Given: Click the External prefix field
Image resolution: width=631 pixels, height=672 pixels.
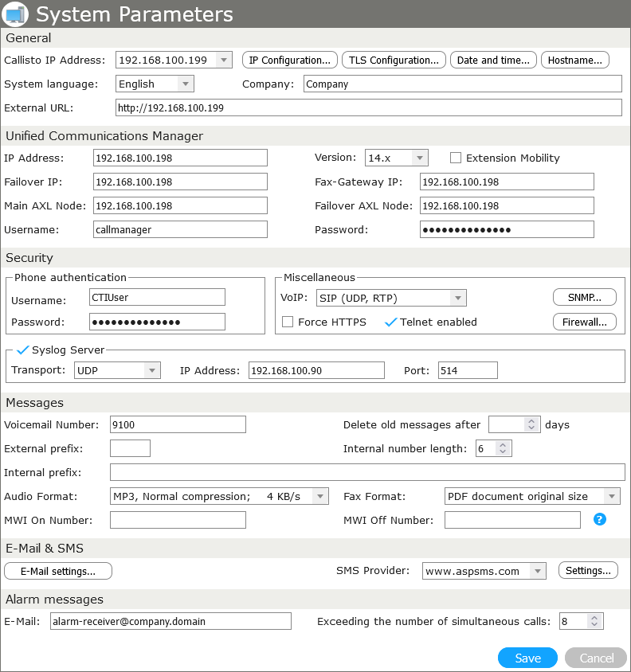Looking at the screenshot, I should 130,448.
